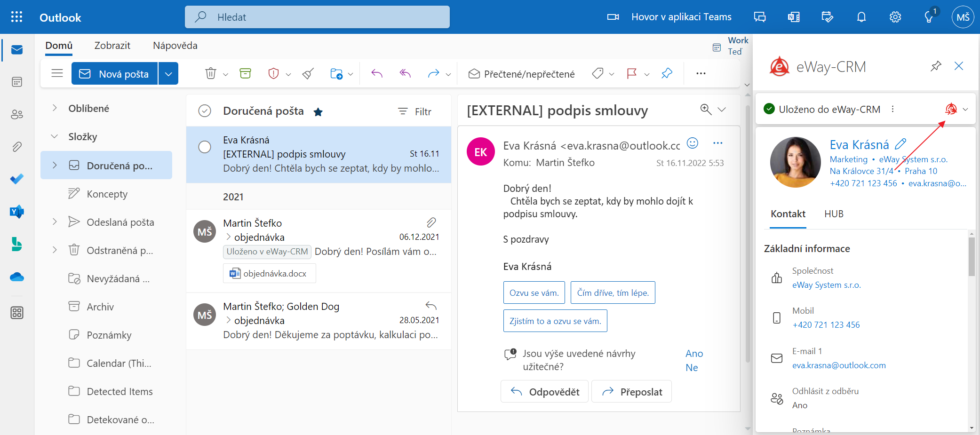Choose suggested reply Ozvu se vám.
This screenshot has height=435, width=980.
tap(534, 293)
